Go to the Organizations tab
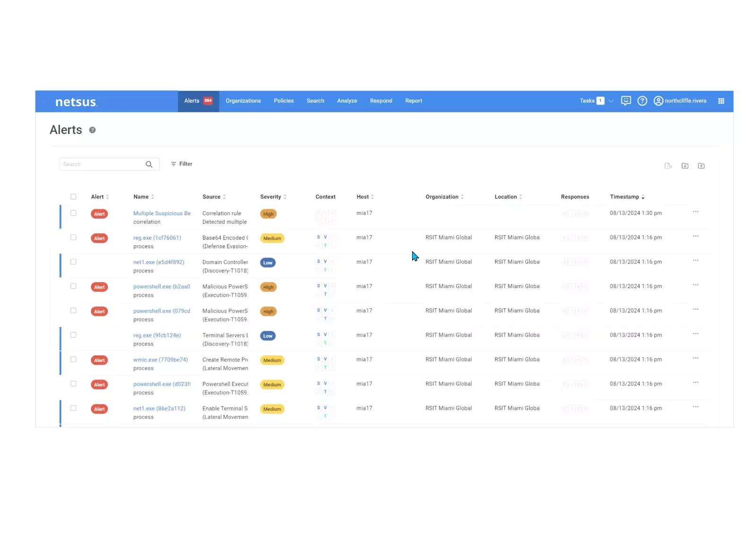 point(243,101)
